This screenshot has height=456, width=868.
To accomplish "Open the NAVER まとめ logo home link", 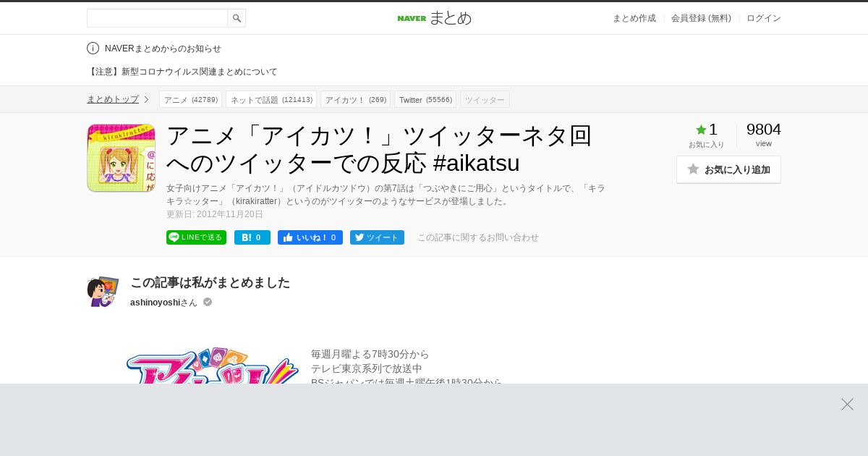I will click(x=434, y=18).
